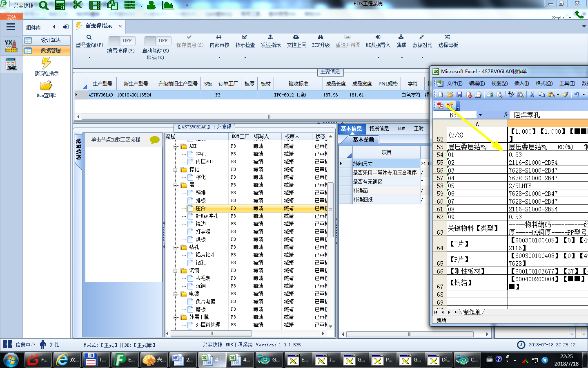Click the 内部审核 printer icon

(x=219, y=37)
